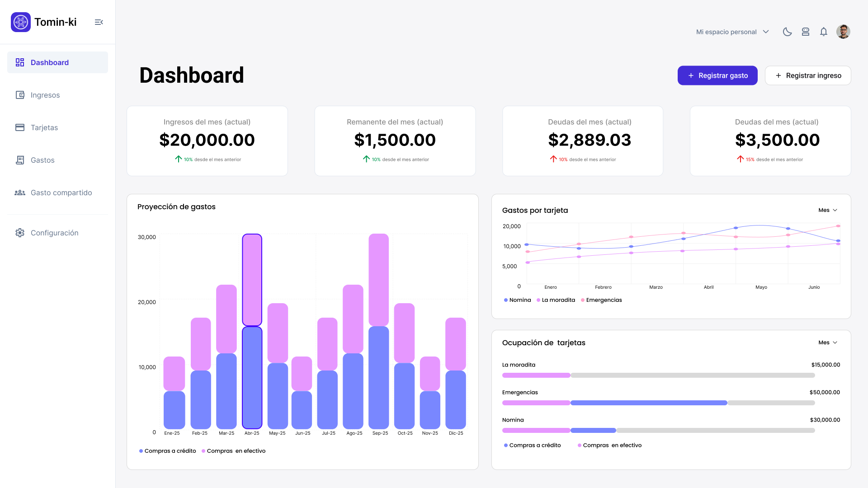The width and height of the screenshot is (868, 488).
Task: Toggle the Emergencias series legend
Action: coord(602,300)
